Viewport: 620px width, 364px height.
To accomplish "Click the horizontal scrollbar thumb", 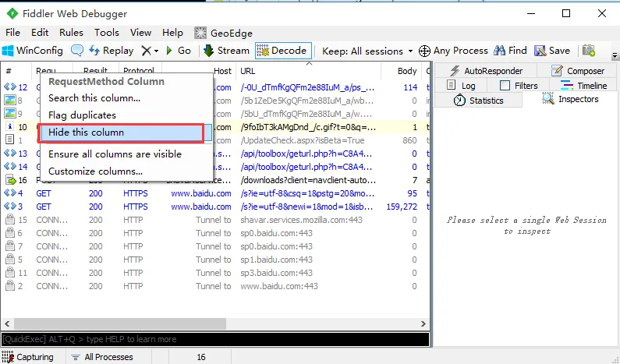I will click(120, 323).
